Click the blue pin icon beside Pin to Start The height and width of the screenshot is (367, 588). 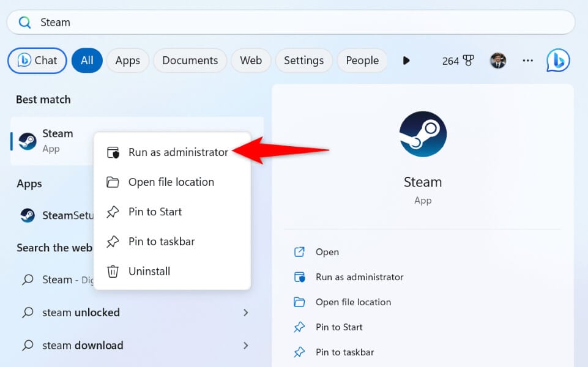[x=299, y=327]
